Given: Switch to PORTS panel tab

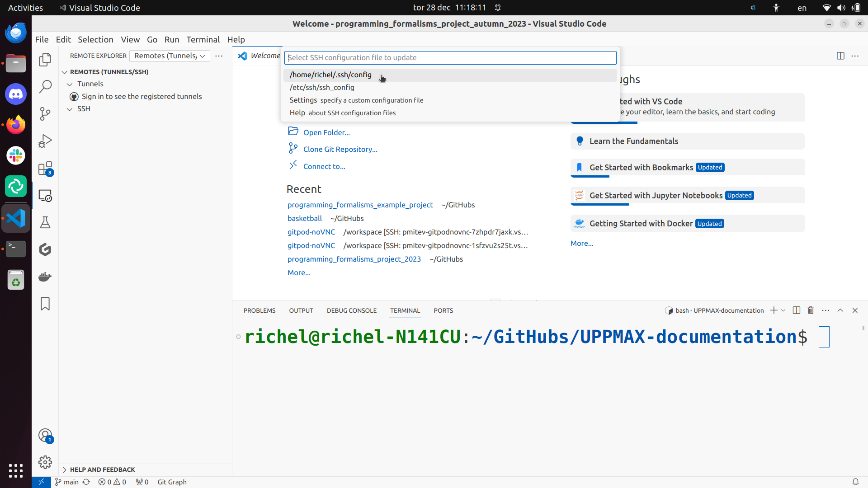Looking at the screenshot, I should [x=443, y=310].
